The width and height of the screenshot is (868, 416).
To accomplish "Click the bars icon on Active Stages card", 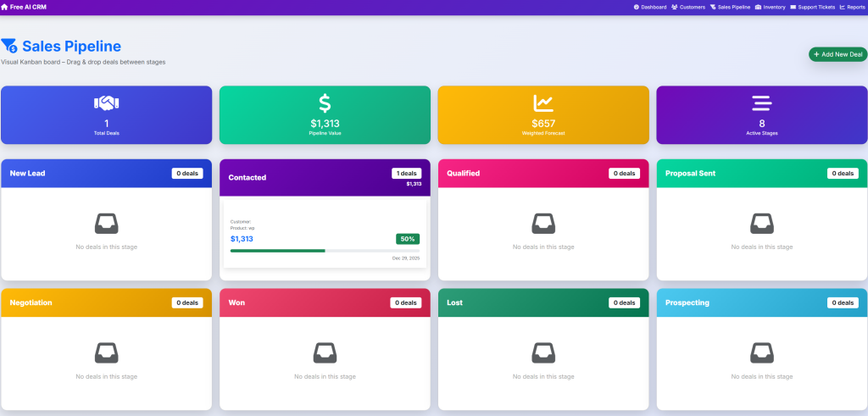I will coord(761,103).
